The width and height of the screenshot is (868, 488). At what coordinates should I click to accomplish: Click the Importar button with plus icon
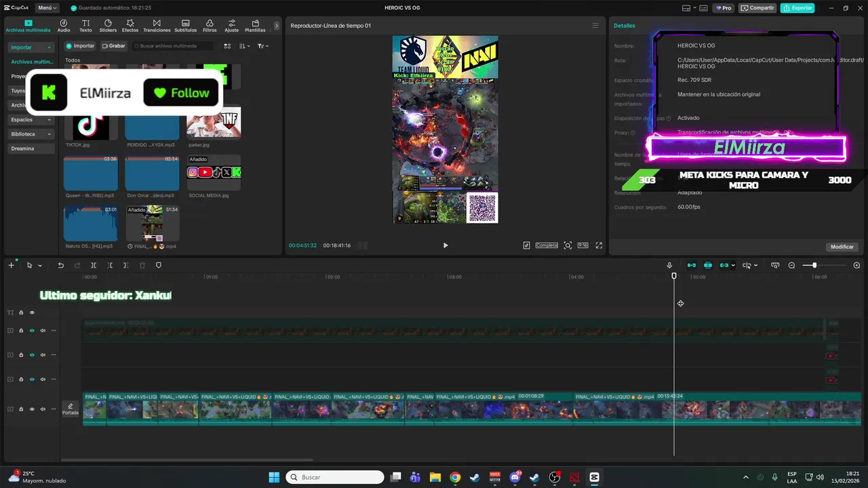80,46
